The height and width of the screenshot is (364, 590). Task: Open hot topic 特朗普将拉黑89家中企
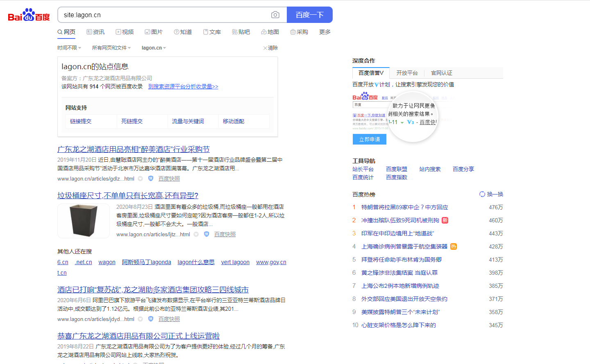pyautogui.click(x=404, y=207)
